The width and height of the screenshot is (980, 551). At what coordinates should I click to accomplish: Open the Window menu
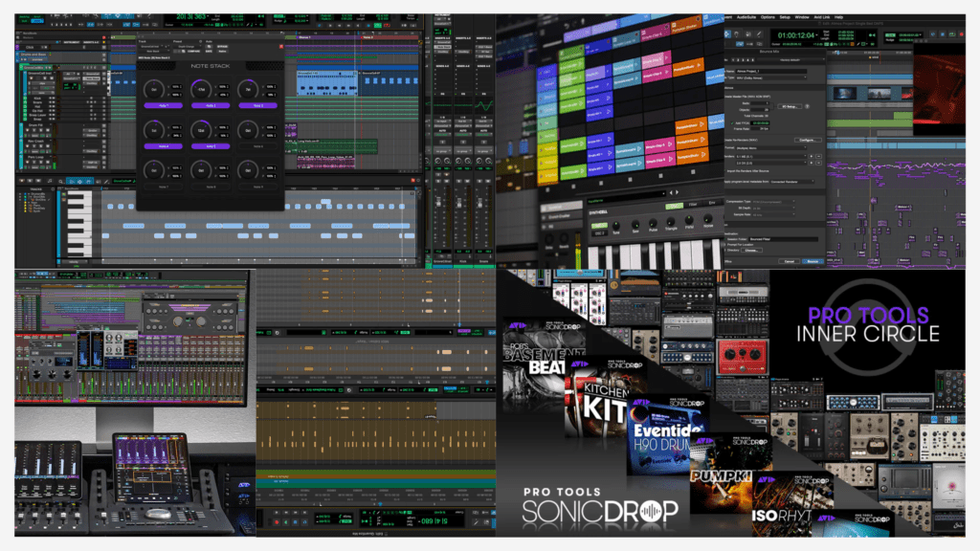click(x=802, y=17)
